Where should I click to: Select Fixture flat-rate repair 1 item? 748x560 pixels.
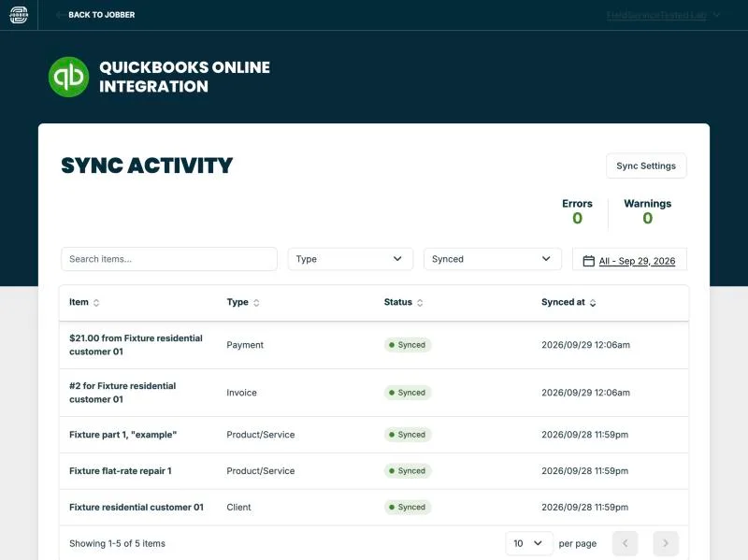(121, 471)
